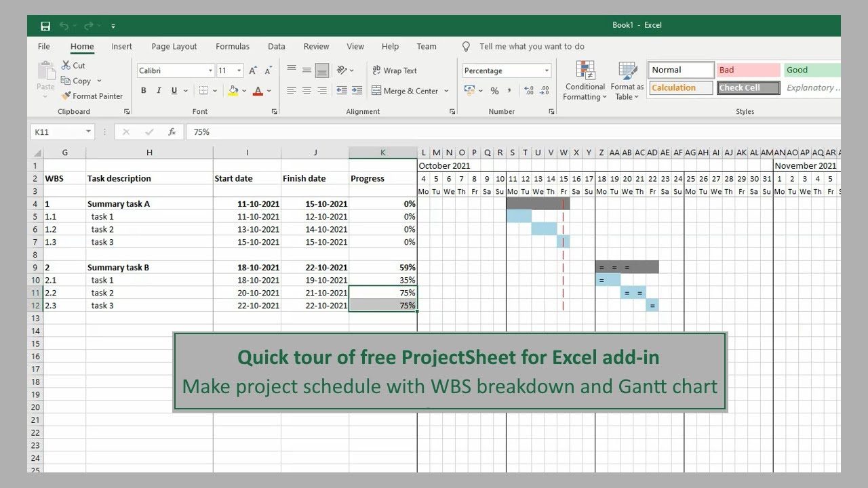Viewport: 868px width, 488px height.
Task: Click Merge & Center
Action: click(x=406, y=91)
